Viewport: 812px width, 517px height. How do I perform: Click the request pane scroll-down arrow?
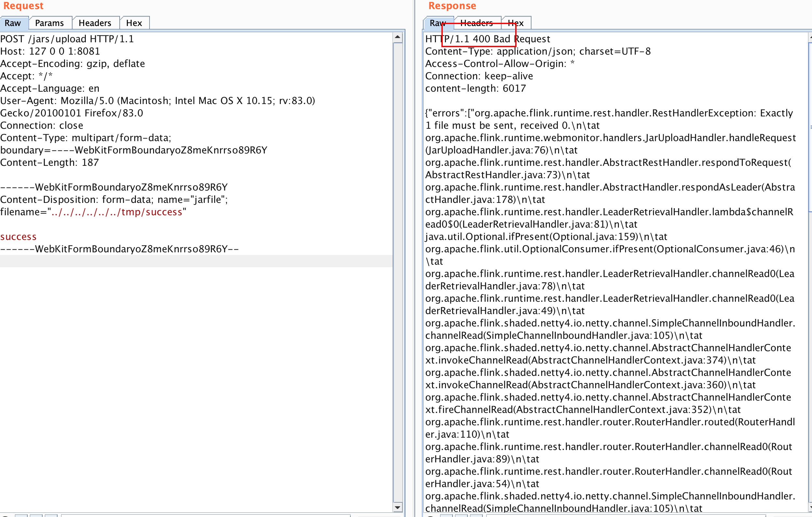point(398,507)
